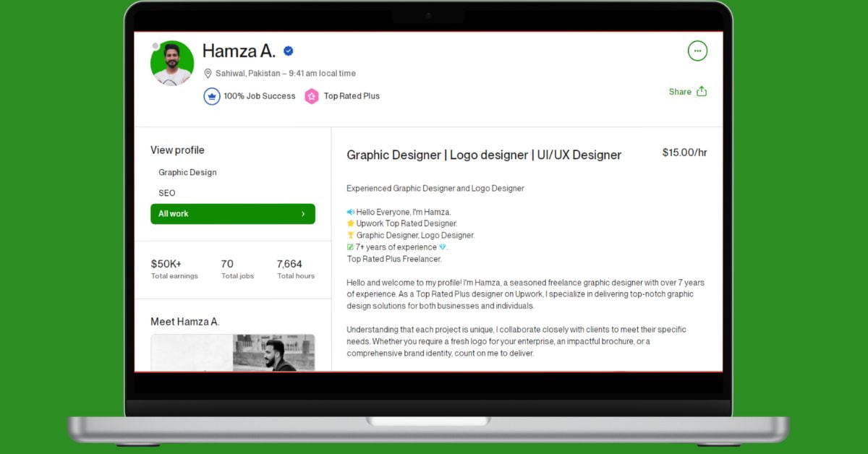
Task: Click the 100% Job Success label
Action: pos(259,95)
